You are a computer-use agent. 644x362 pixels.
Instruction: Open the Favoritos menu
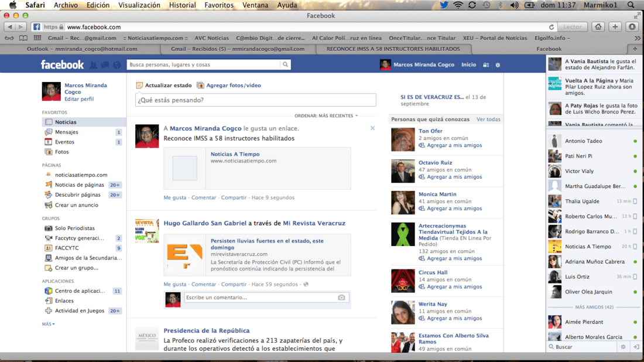pyautogui.click(x=219, y=5)
